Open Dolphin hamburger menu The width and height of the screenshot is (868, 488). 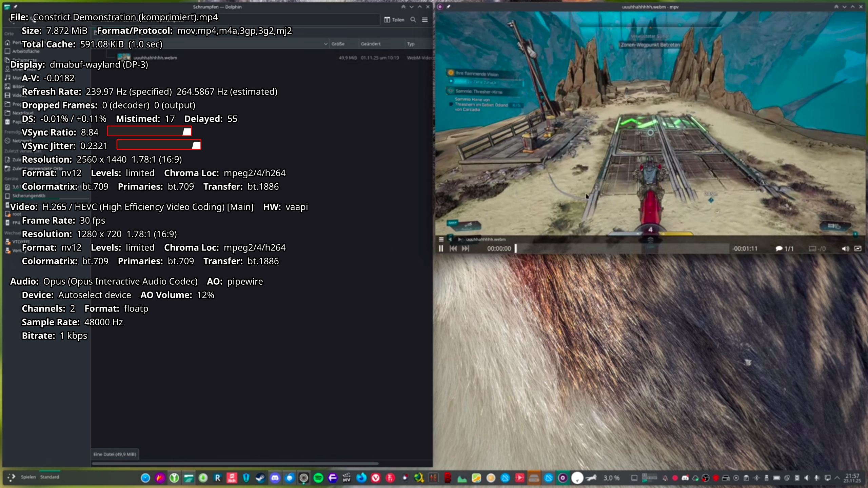pos(425,20)
